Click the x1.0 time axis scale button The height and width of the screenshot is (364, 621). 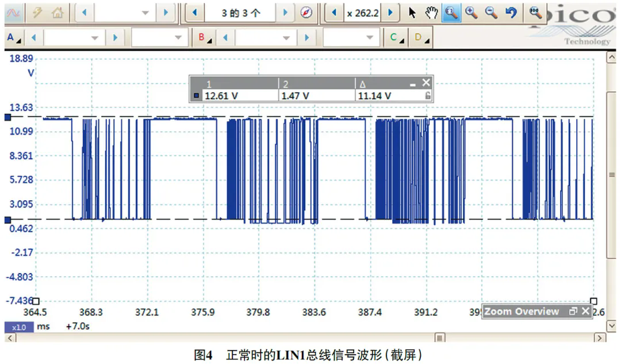pyautogui.click(x=18, y=327)
